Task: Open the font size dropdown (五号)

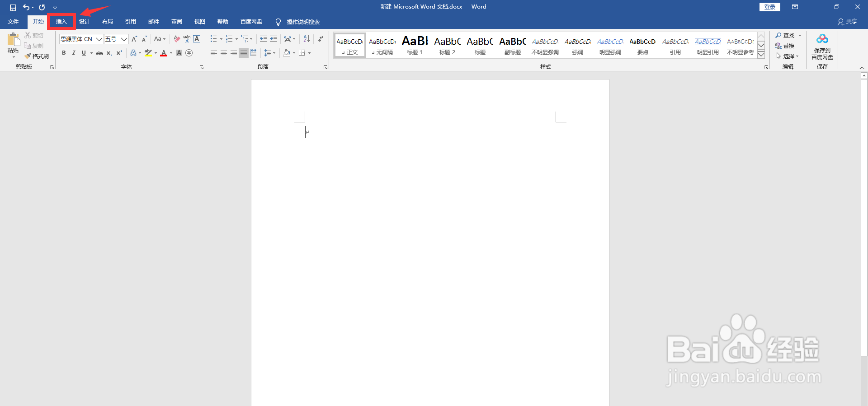Action: [124, 39]
